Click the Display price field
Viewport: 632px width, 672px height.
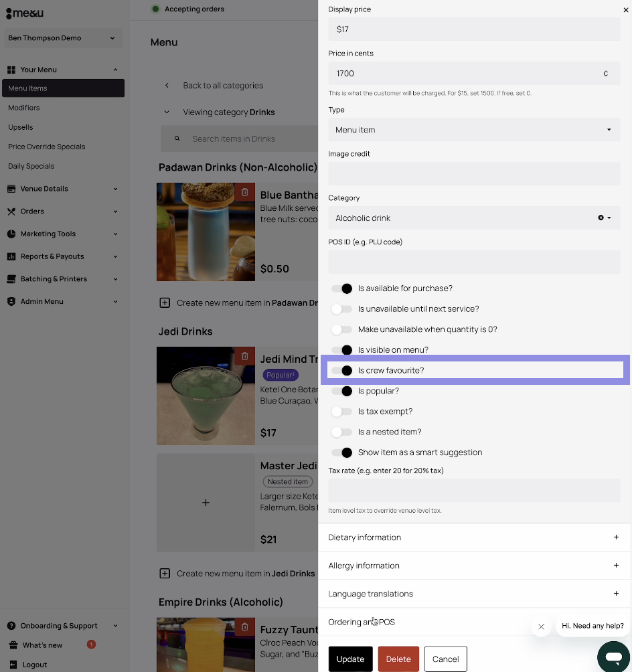[474, 29]
